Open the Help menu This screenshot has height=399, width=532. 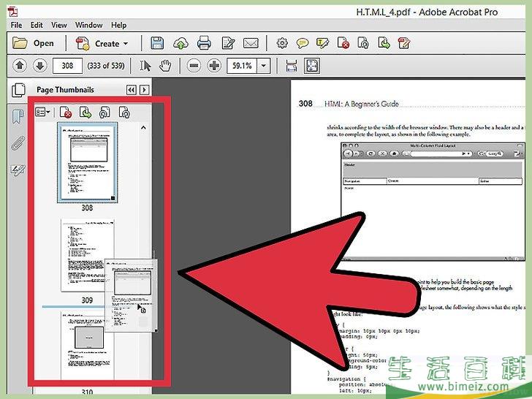pyautogui.click(x=118, y=25)
